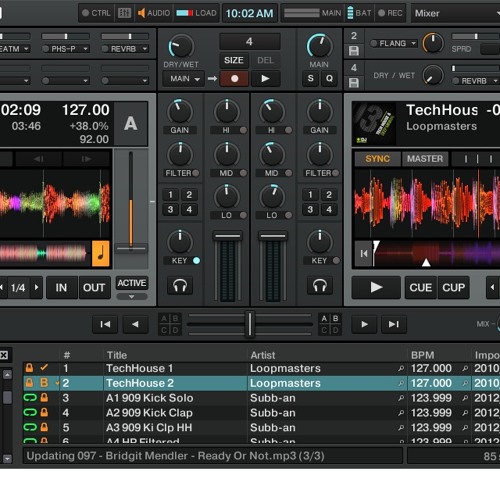Close the browser panel with the X icon
Screen dimensions: 500x500
(4, 355)
